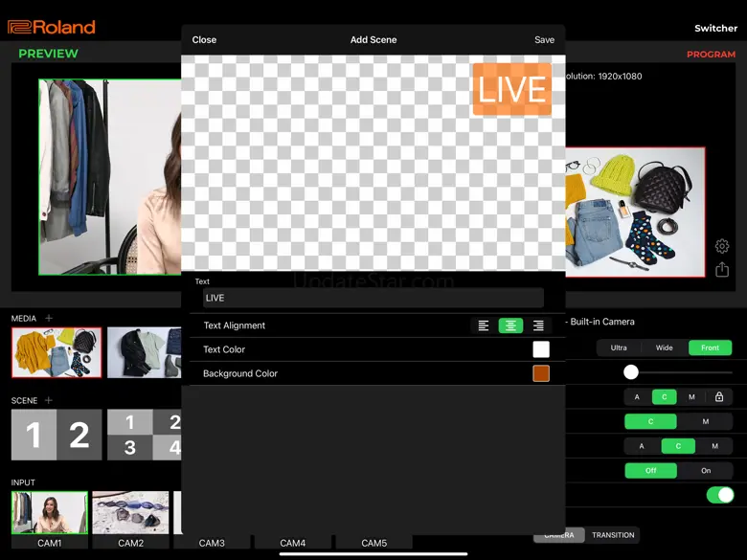The width and height of the screenshot is (747, 560).
Task: Select the Wide camera lens
Action: click(664, 347)
